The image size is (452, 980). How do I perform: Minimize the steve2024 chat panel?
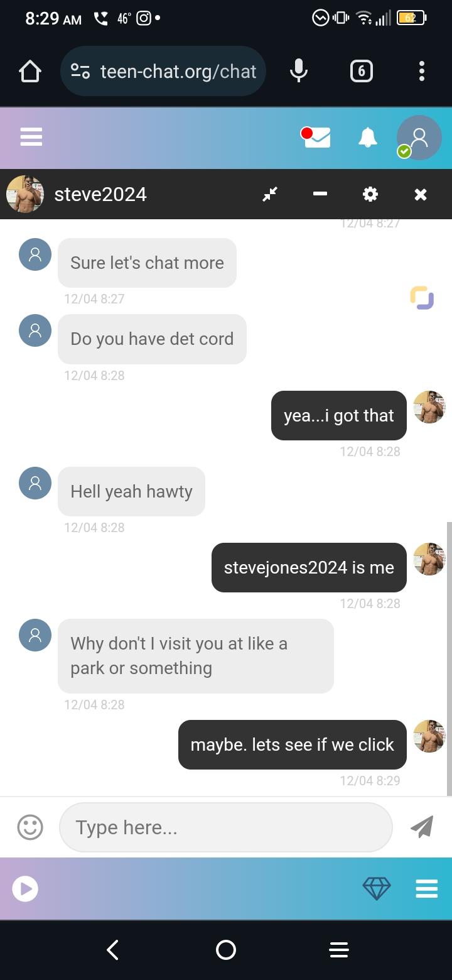320,194
